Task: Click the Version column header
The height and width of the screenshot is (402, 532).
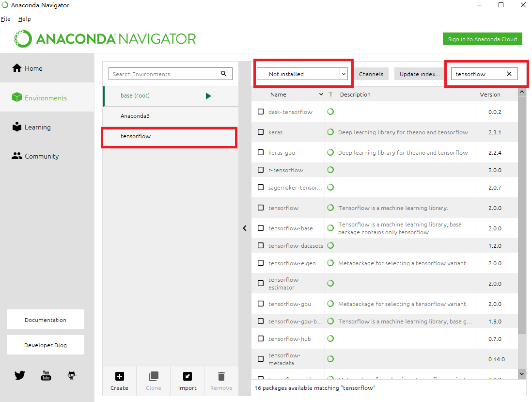Action: click(490, 95)
